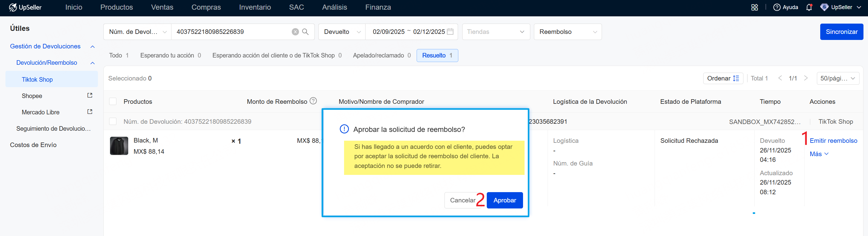This screenshot has height=236, width=868.
Task: Select Shopee in sidebar
Action: [x=32, y=96]
